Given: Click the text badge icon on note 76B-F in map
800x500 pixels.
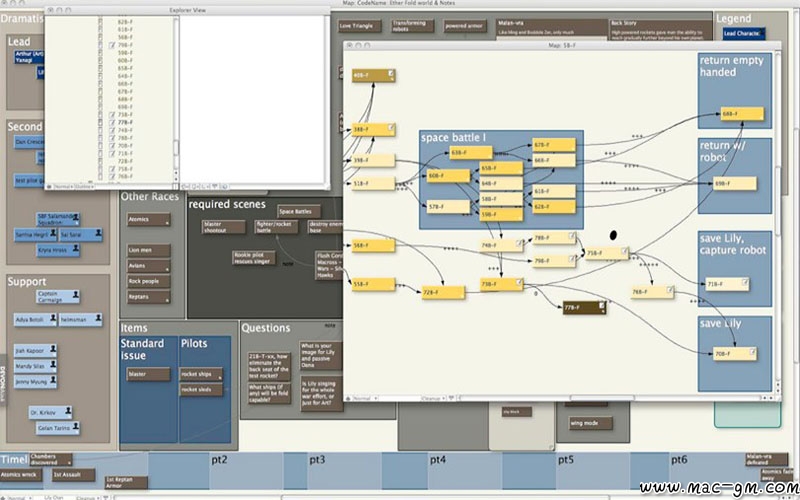Looking at the screenshot, I should tap(670, 290).
